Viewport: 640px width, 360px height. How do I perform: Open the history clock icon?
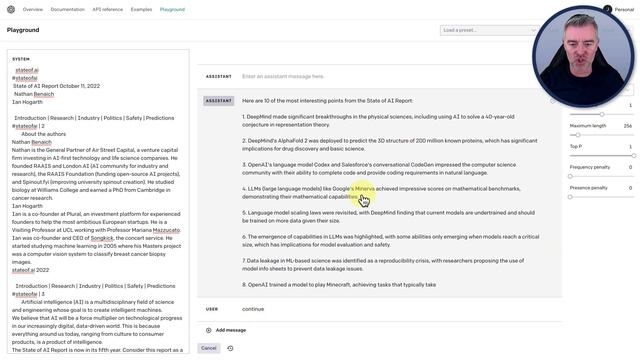(x=230, y=348)
